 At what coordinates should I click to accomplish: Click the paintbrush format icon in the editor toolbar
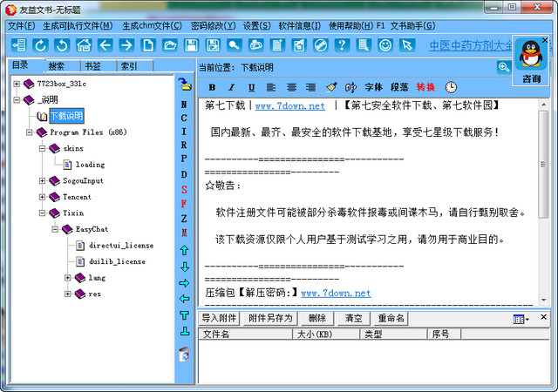331,87
